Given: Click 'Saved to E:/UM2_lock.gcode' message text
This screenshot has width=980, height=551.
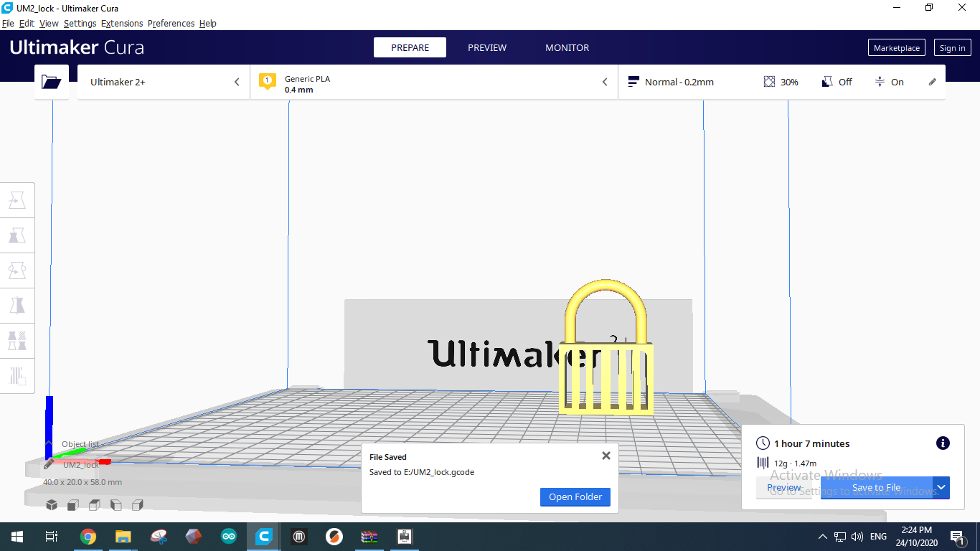Looking at the screenshot, I should point(422,472).
